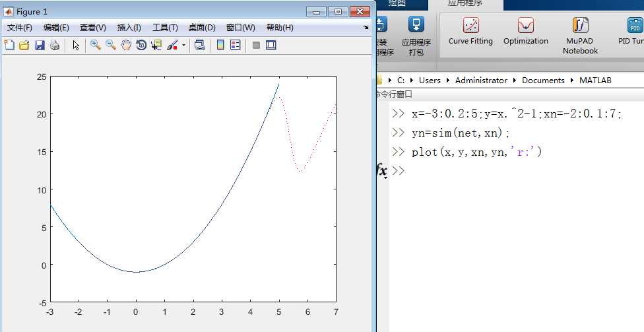Expand the arrow after Users in path
The image size is (644, 332).
(448, 81)
